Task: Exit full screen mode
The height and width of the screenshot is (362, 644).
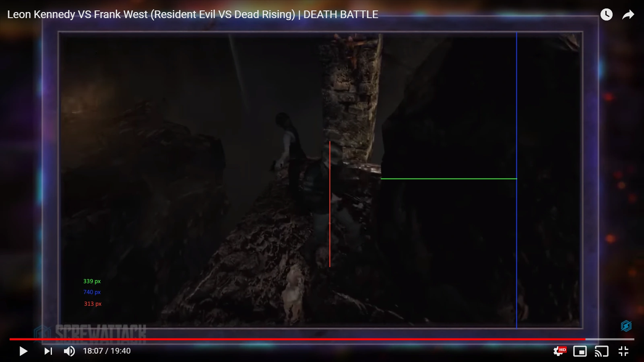Action: pyautogui.click(x=623, y=351)
